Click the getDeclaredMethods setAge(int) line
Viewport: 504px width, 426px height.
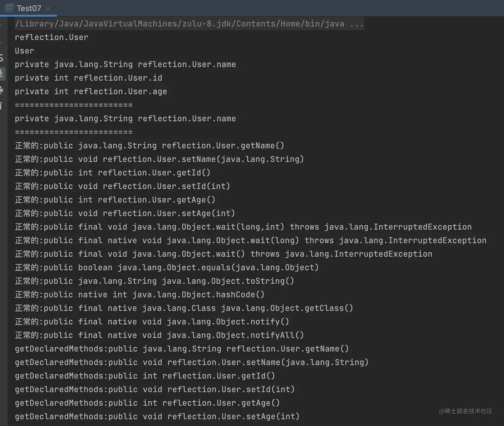(x=157, y=416)
